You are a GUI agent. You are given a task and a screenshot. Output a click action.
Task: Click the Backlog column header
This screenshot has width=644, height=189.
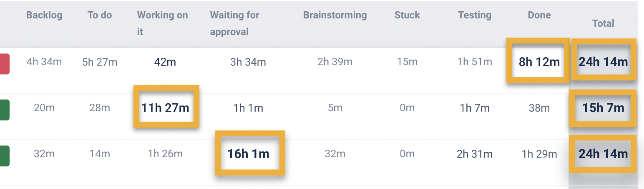click(x=44, y=15)
